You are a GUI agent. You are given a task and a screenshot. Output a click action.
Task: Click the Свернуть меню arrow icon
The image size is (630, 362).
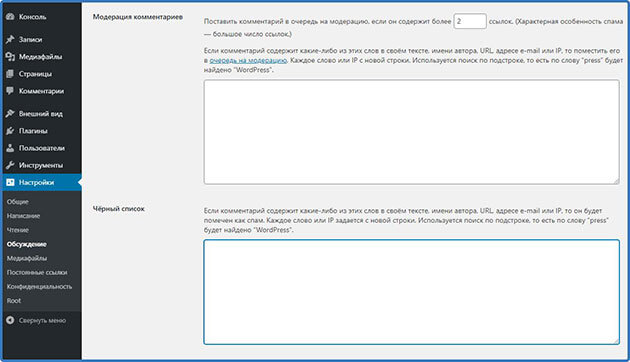[10, 320]
